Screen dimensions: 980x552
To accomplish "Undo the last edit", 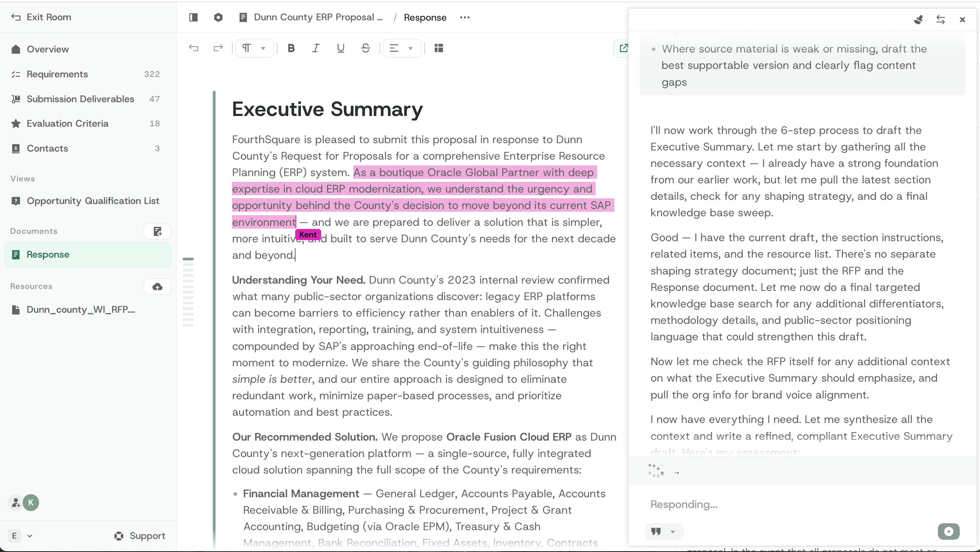I will tap(194, 48).
